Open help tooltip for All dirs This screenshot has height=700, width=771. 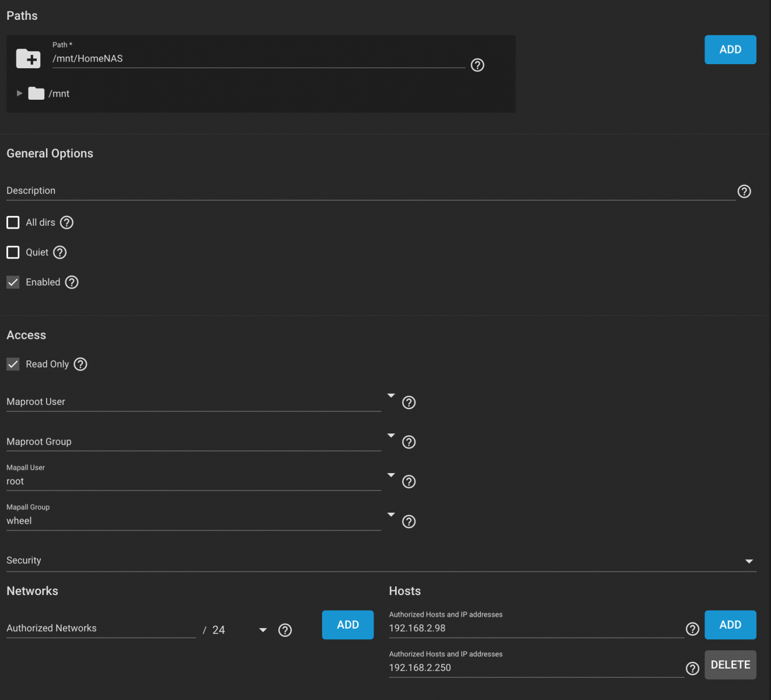[67, 222]
